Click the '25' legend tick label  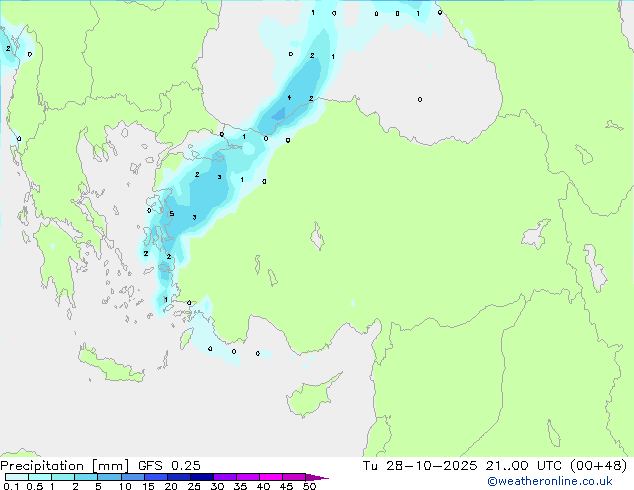(194, 486)
